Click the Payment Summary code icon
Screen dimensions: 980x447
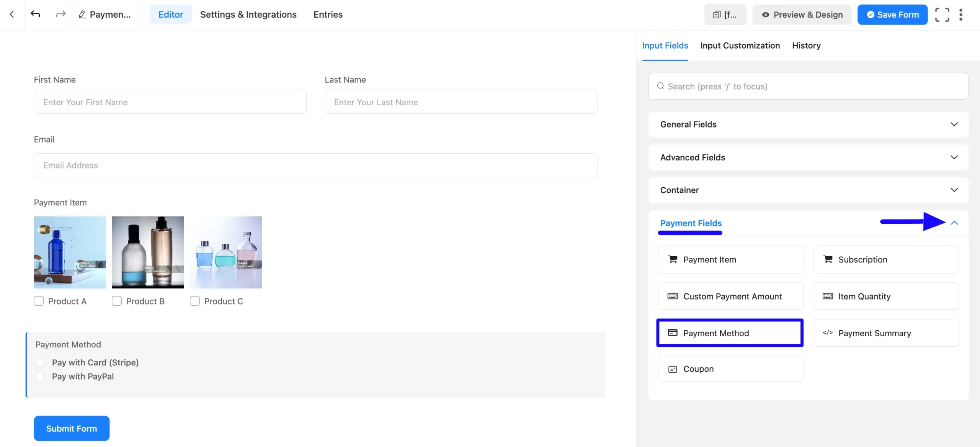pyautogui.click(x=828, y=332)
